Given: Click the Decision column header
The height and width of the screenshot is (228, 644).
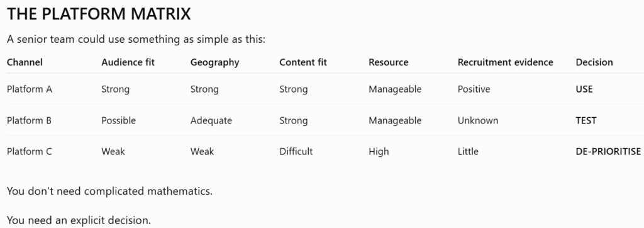Looking at the screenshot, I should (594, 62).
